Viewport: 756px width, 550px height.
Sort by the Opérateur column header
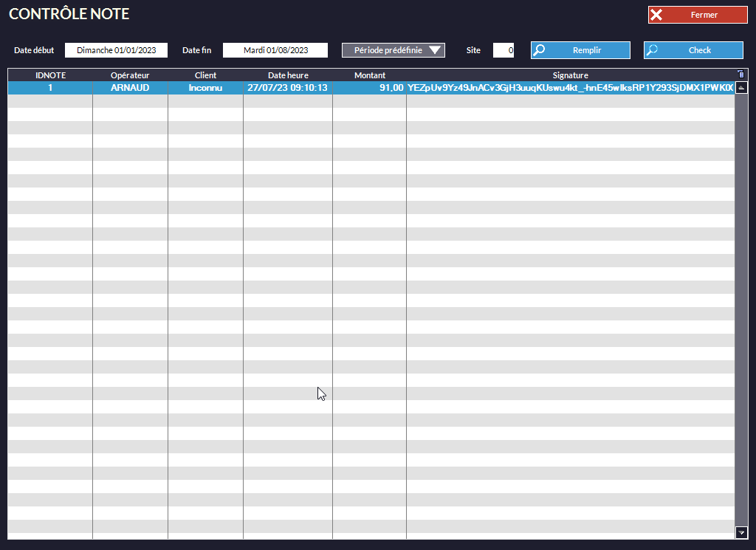pyautogui.click(x=130, y=75)
